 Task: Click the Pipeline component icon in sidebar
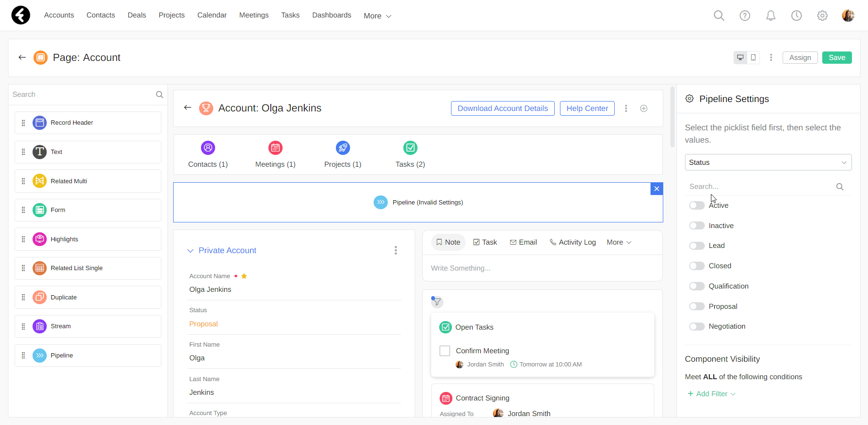pos(40,356)
